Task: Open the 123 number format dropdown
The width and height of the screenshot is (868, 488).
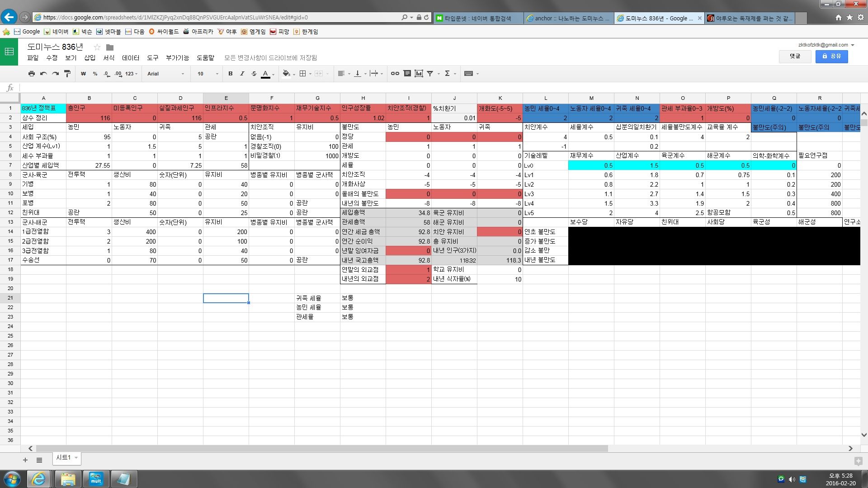Action: 132,74
